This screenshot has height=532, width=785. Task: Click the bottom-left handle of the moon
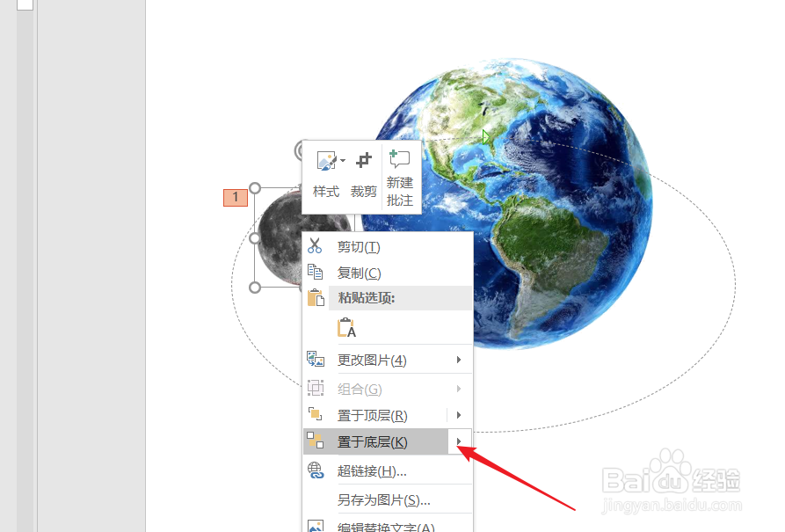[x=255, y=287]
